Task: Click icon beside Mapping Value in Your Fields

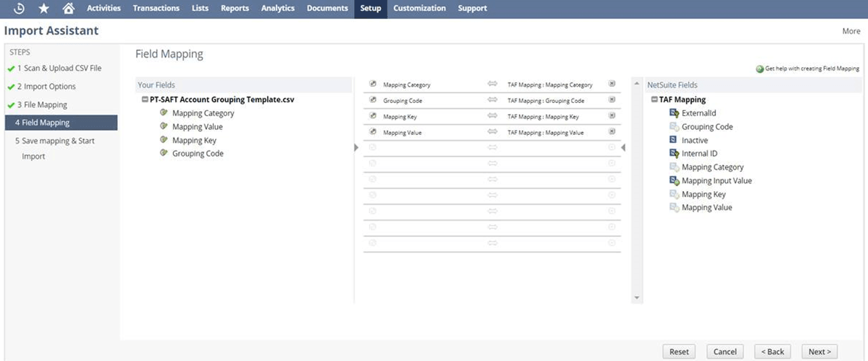Action: click(164, 126)
